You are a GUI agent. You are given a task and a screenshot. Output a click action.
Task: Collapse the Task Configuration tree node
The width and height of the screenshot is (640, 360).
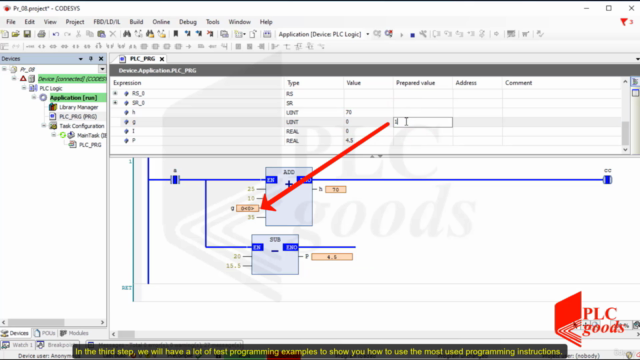coord(44,125)
